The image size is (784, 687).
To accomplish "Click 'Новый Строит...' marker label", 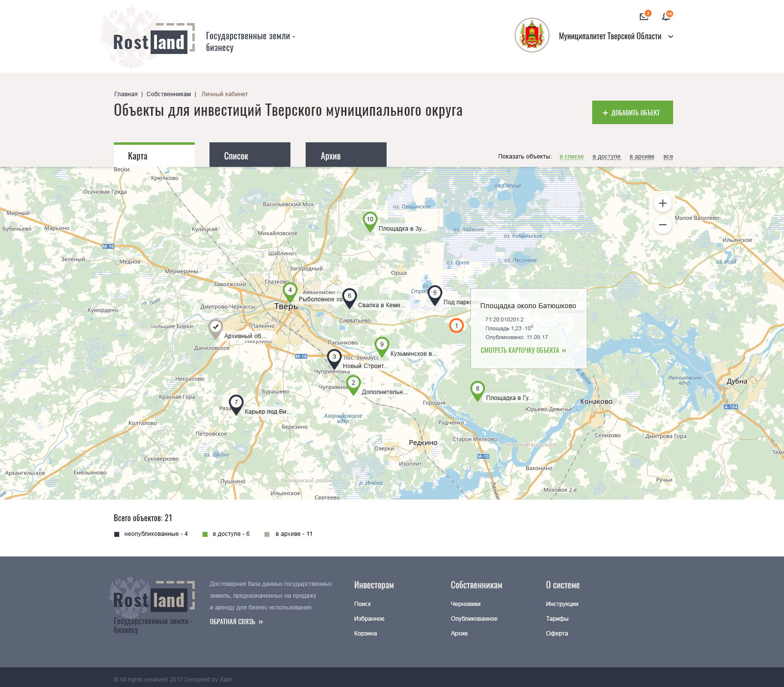I will coord(366,366).
